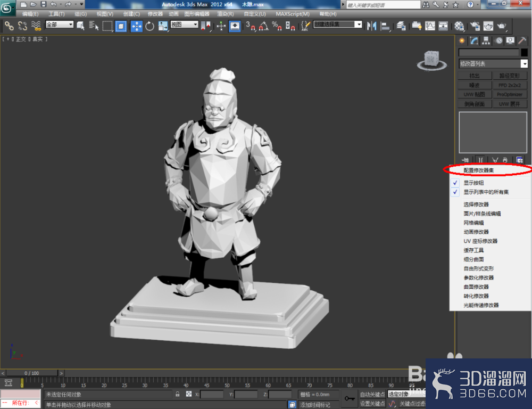The image size is (532, 409).
Task: Open the 创建(C) menu
Action: (x=131, y=14)
